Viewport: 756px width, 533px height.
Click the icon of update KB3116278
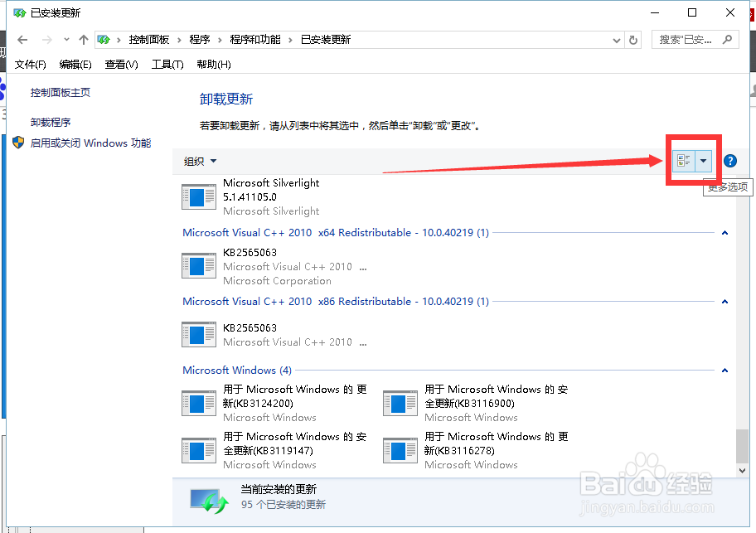click(400, 450)
